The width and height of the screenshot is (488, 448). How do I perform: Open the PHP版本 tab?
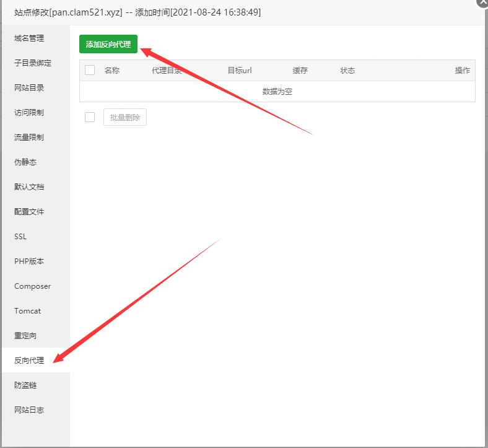point(36,261)
